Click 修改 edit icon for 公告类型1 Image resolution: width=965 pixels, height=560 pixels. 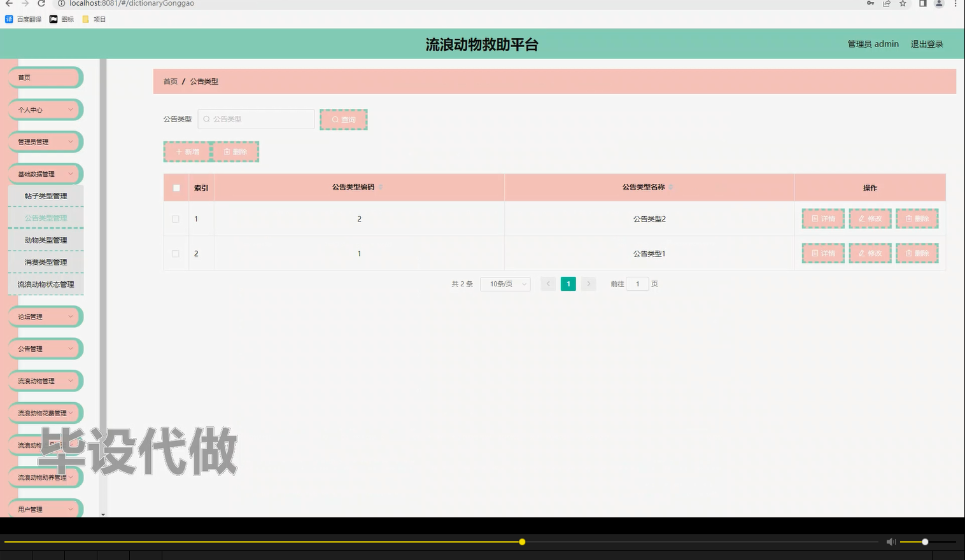(870, 253)
